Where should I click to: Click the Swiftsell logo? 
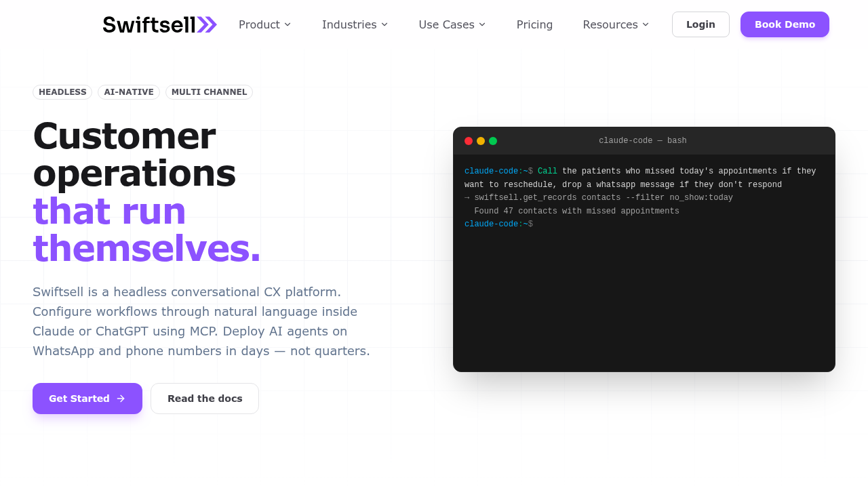coord(160,24)
